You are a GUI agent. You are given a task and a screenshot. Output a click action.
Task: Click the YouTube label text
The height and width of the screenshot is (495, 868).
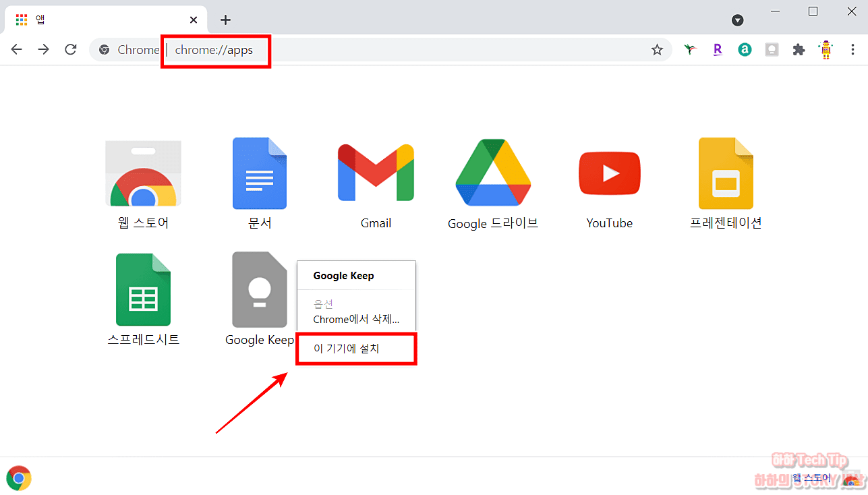tap(610, 223)
